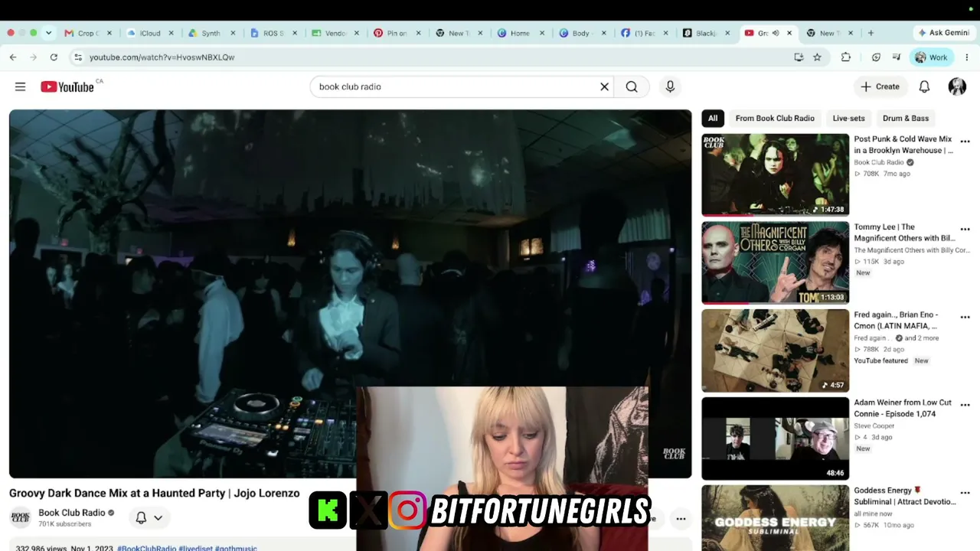Bookmark this page with the star
The width and height of the screenshot is (980, 551).
pyautogui.click(x=817, y=57)
